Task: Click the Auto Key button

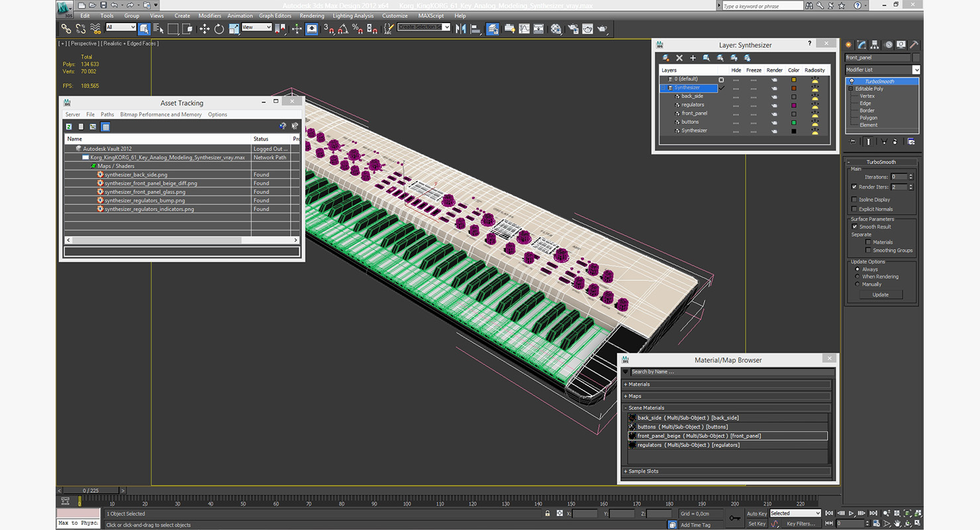Action: pyautogui.click(x=757, y=513)
